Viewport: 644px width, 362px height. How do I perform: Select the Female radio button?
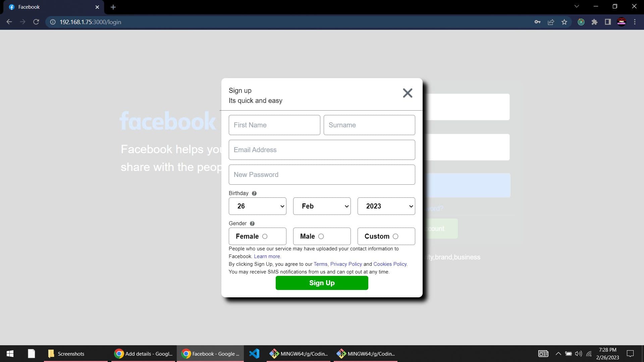tap(265, 236)
